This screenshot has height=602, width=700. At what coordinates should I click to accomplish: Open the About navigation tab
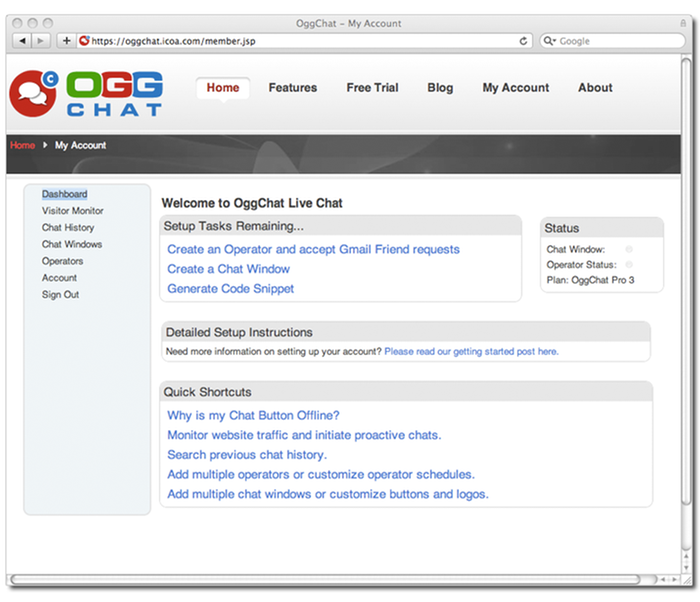click(595, 88)
